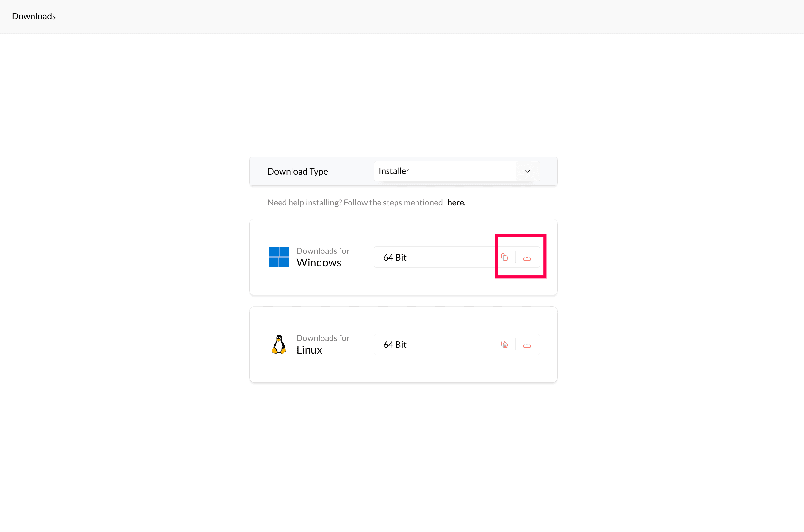Click the 'Need help installing?' text
The width and height of the screenshot is (804, 532).
(x=355, y=203)
